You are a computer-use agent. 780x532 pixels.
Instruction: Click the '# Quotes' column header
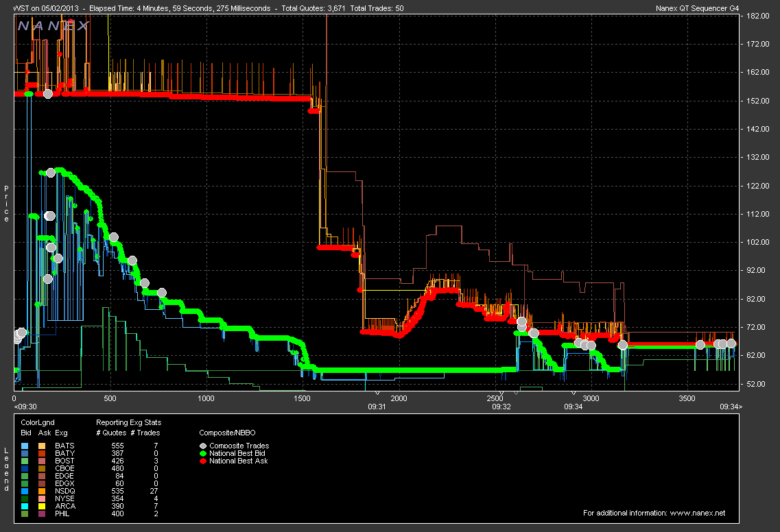point(111,433)
